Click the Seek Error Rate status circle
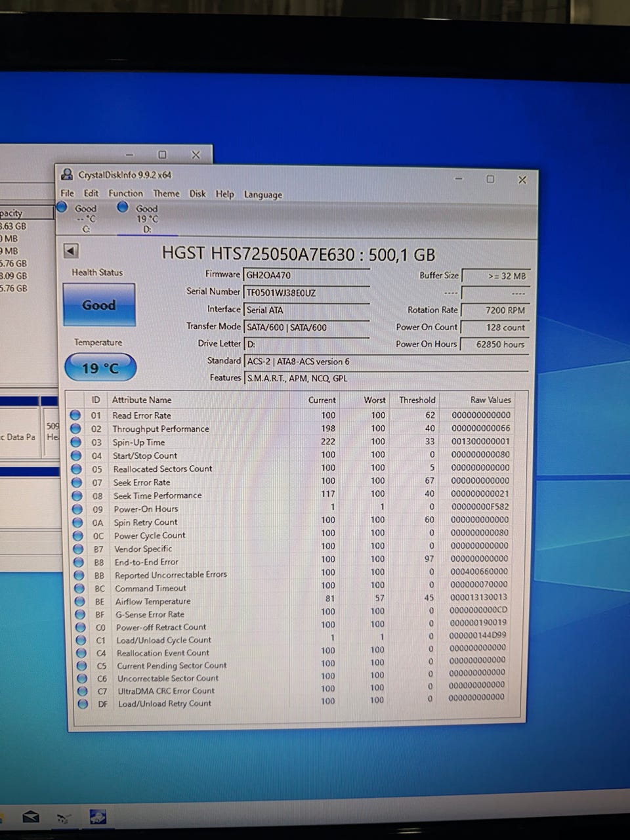 pos(77,482)
